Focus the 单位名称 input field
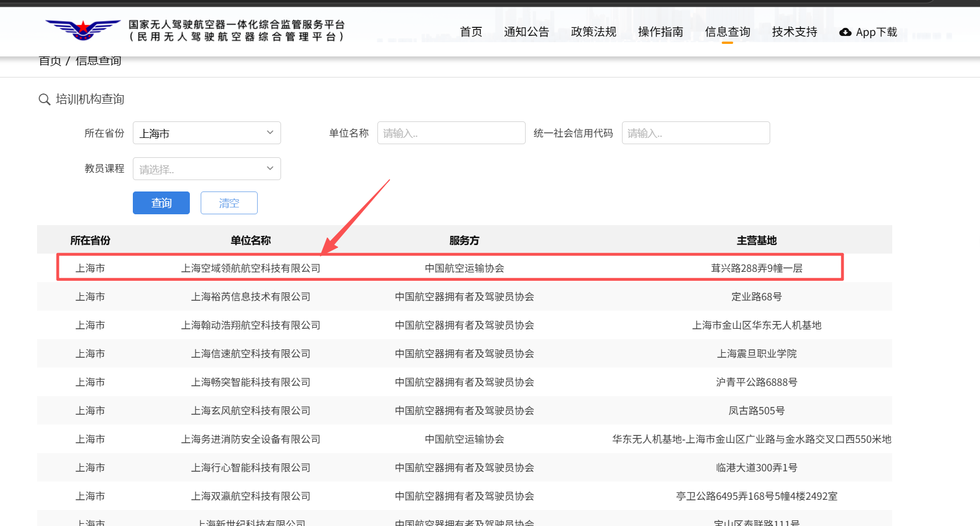The height and width of the screenshot is (526, 980). click(x=451, y=133)
